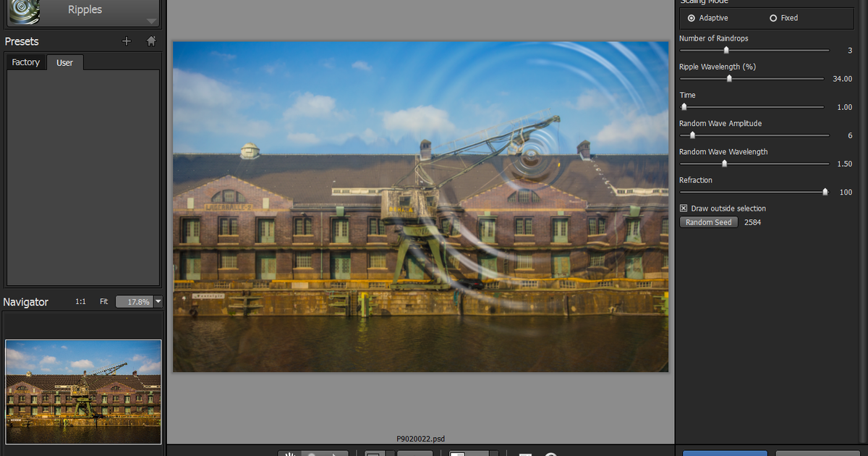This screenshot has height=456, width=868.
Task: Click the home icon in Presets header
Action: click(151, 41)
